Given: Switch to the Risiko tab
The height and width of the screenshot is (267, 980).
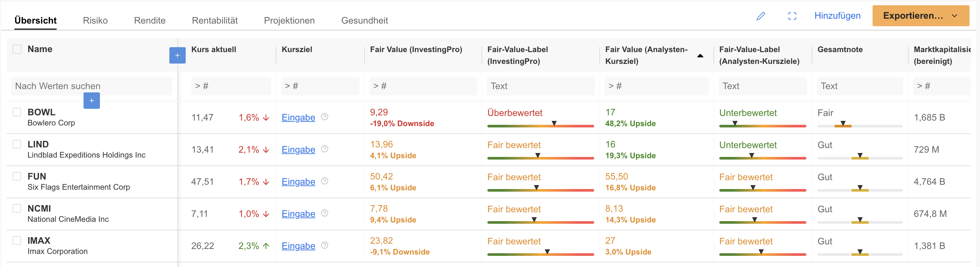Looking at the screenshot, I should [95, 20].
